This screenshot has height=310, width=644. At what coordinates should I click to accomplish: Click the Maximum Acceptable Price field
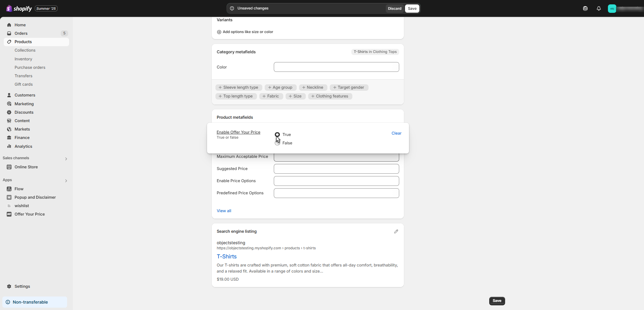pos(336,157)
